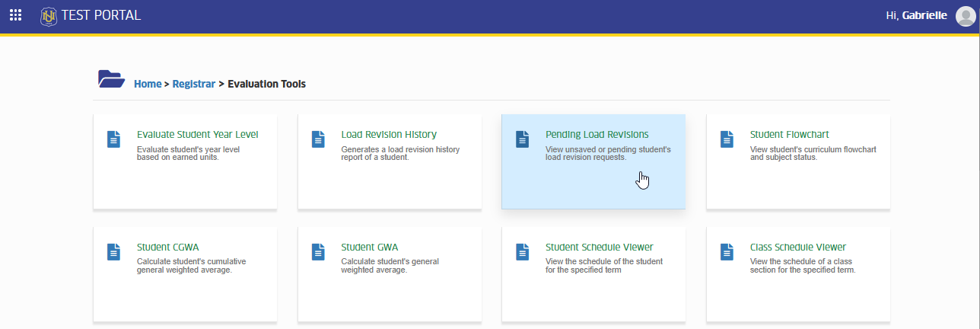Click document icon for Pending Load Revisions
The image size is (980, 329).
pos(522,139)
